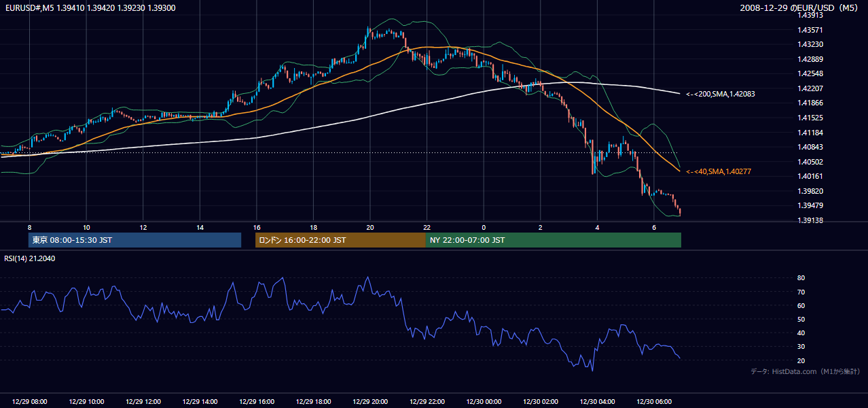868x408 pixels.
Task: Click the 12/29 20:00 time label
Action: tap(370, 402)
